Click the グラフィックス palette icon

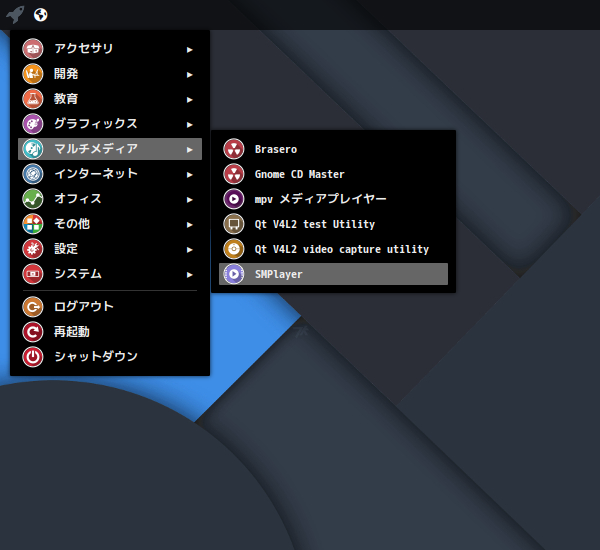click(x=33, y=124)
